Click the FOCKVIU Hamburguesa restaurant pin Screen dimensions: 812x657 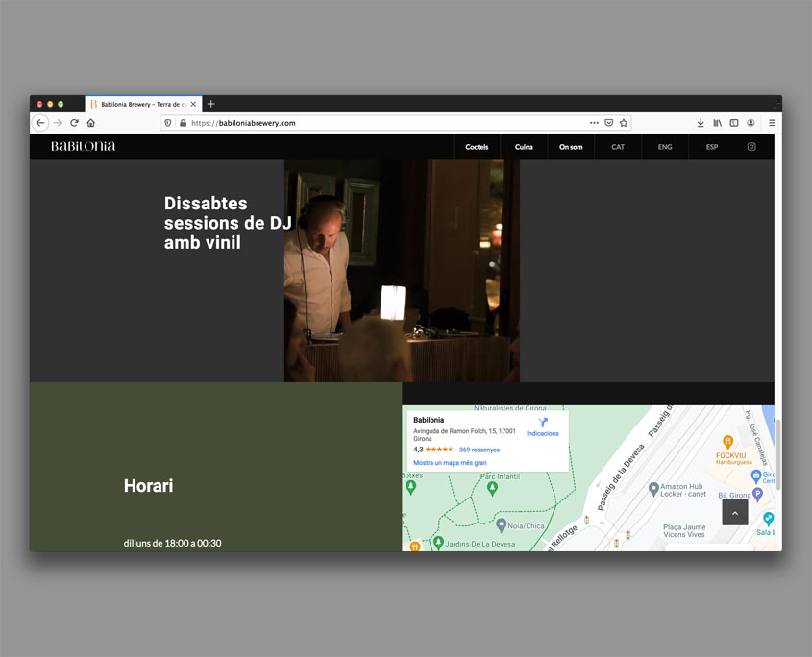click(x=728, y=442)
